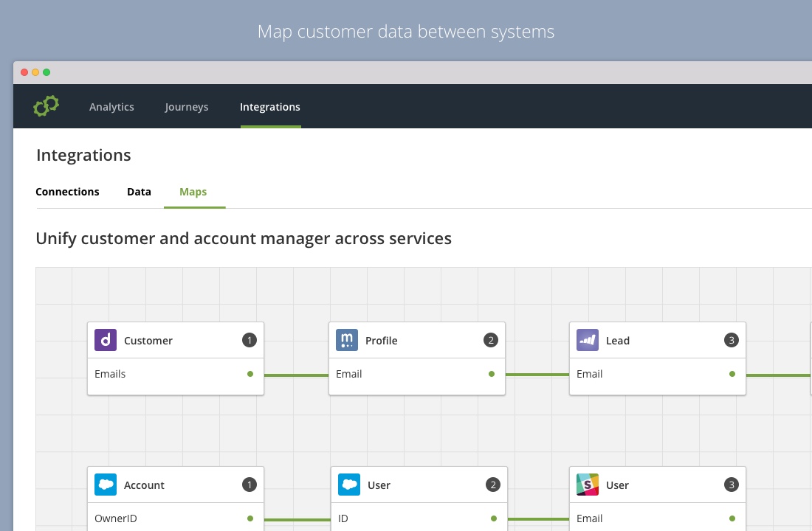812x531 pixels.
Task: Open the Journeys section
Action: pyautogui.click(x=186, y=107)
